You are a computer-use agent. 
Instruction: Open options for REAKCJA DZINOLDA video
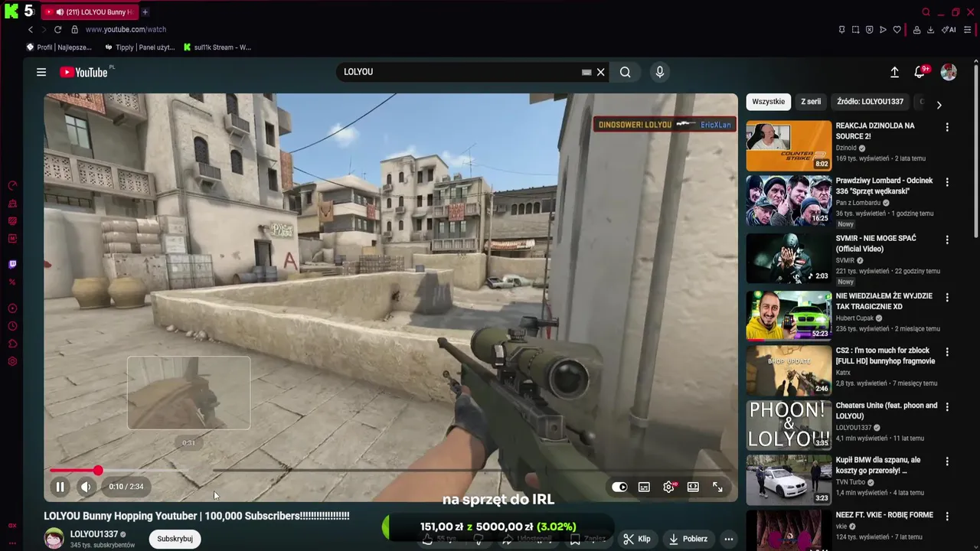[x=947, y=128]
